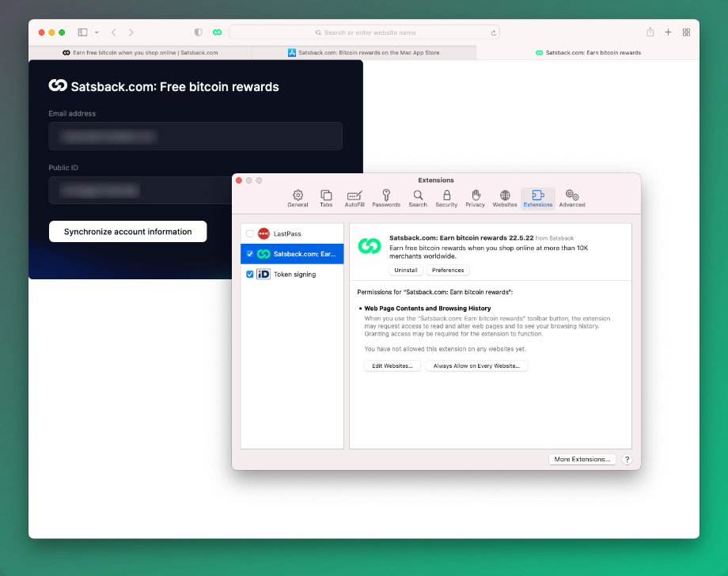This screenshot has height=576, width=728.
Task: Disable the Token signing extension checkbox
Action: pos(250,275)
